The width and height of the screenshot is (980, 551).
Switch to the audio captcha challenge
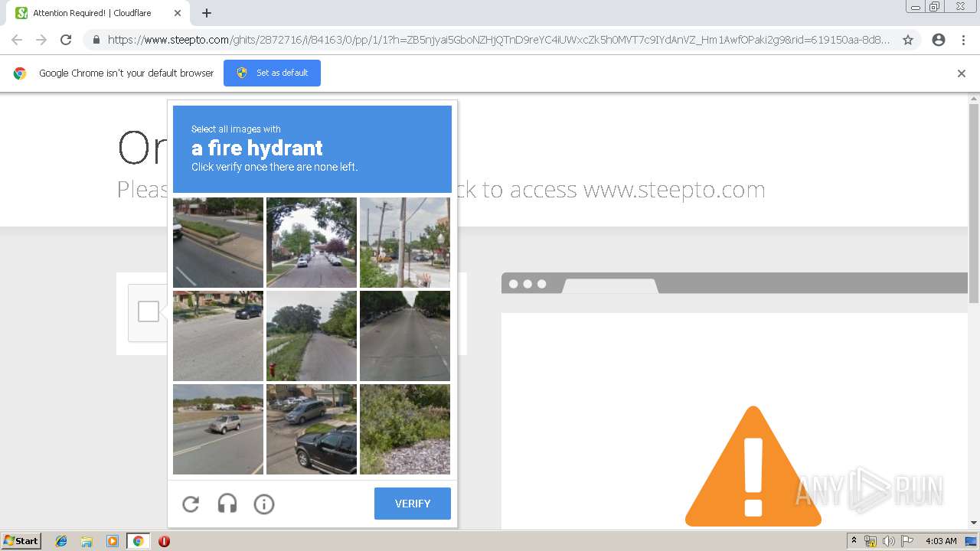point(227,504)
